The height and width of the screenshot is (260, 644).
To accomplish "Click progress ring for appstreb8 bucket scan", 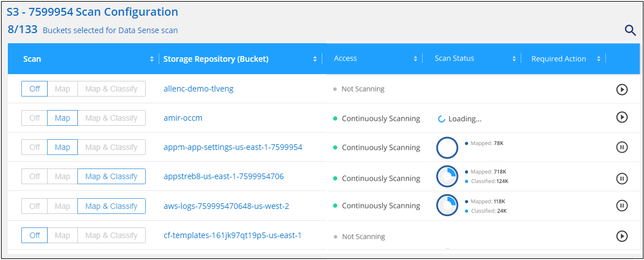I will tap(447, 177).
